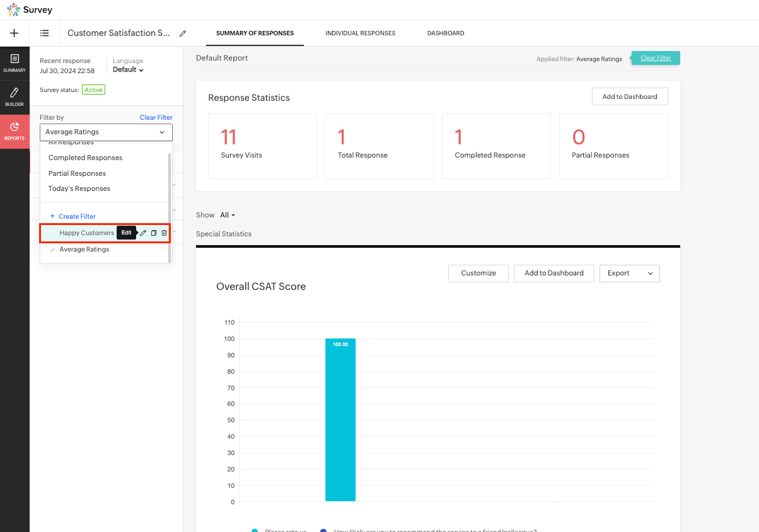Click the Customize button on CSAT chart

pyautogui.click(x=478, y=273)
